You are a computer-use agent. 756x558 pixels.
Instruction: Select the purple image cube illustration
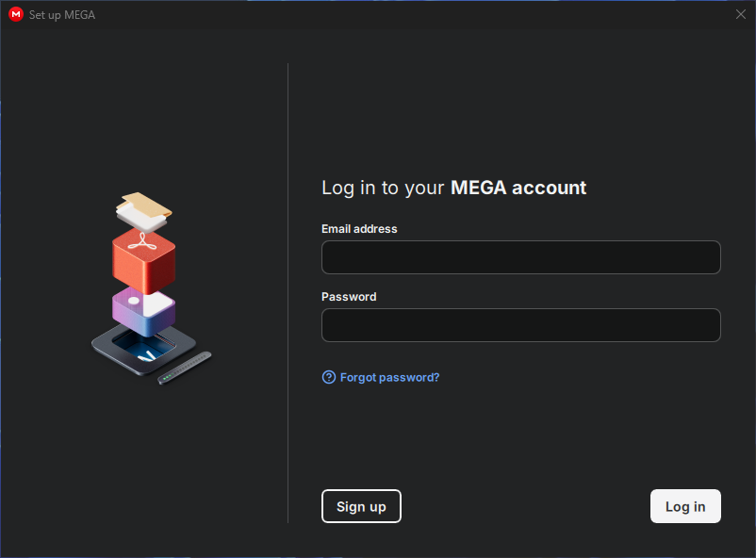[x=143, y=313]
